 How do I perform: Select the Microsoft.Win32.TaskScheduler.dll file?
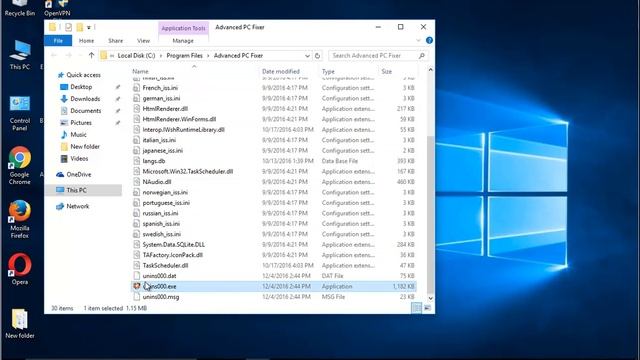pyautogui.click(x=188, y=171)
